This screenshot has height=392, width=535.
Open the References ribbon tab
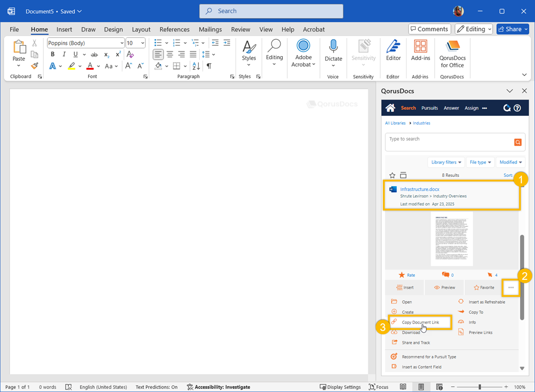click(174, 30)
